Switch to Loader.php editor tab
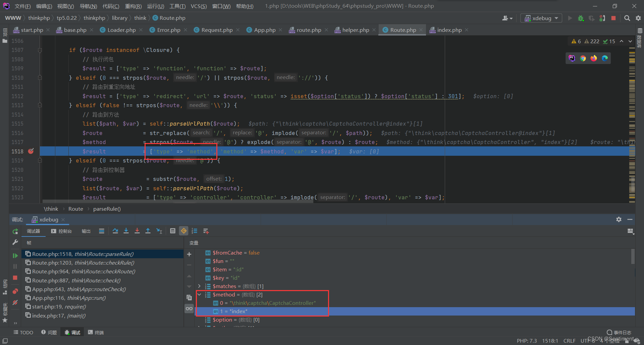The image size is (644, 345). point(121,30)
